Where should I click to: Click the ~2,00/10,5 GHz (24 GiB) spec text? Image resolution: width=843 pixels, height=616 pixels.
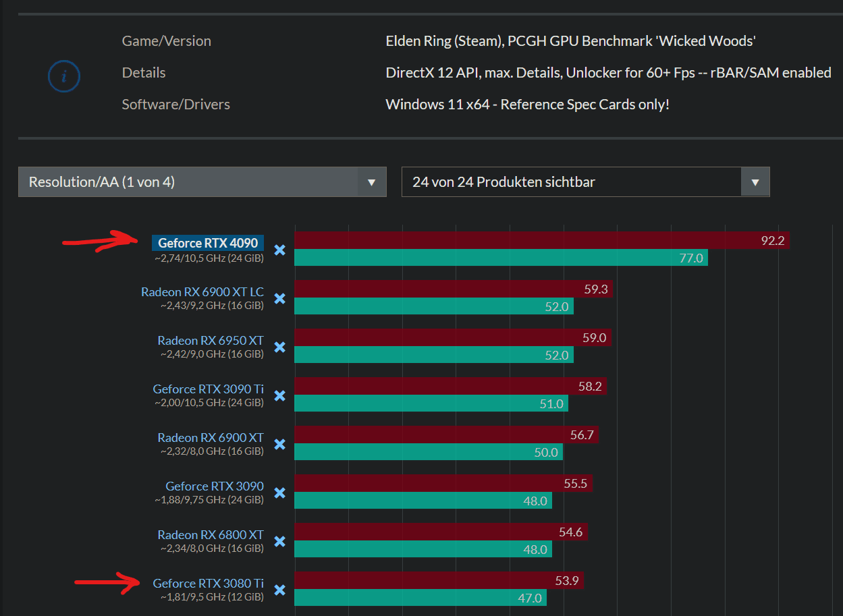pyautogui.click(x=209, y=403)
